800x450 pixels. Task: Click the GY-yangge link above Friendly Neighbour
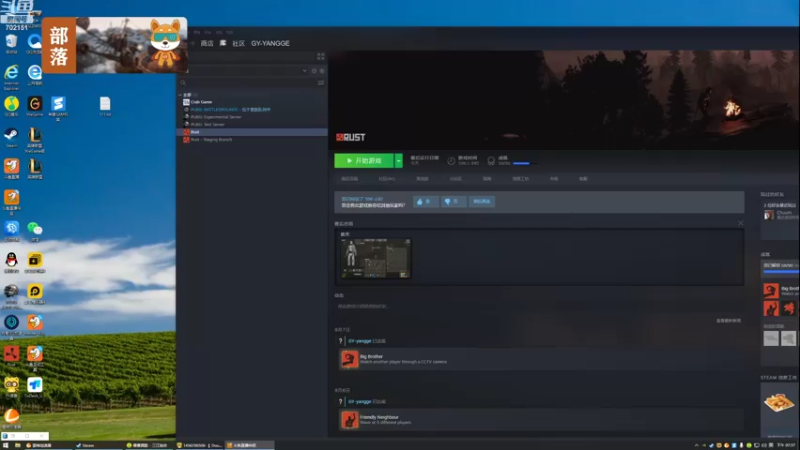(359, 402)
